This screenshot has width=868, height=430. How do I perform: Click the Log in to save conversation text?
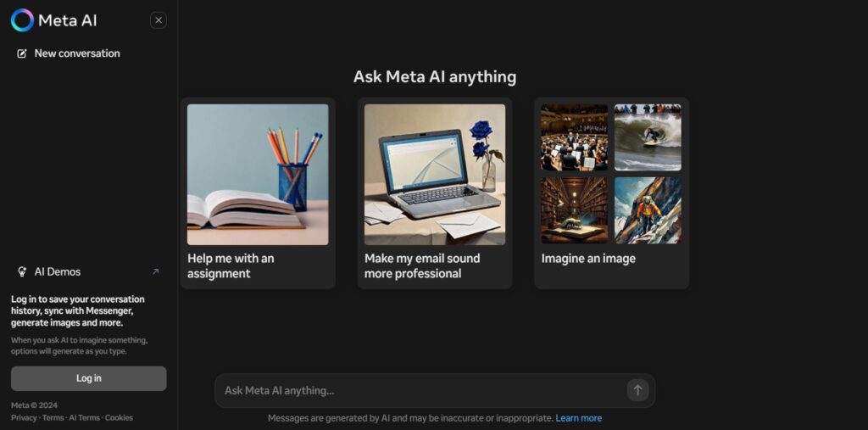click(x=78, y=311)
